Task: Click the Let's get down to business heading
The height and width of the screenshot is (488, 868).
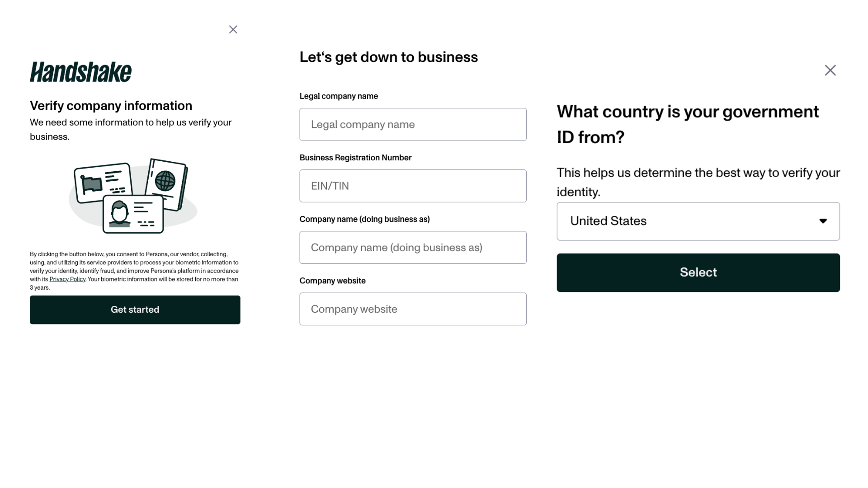Action: (x=388, y=57)
